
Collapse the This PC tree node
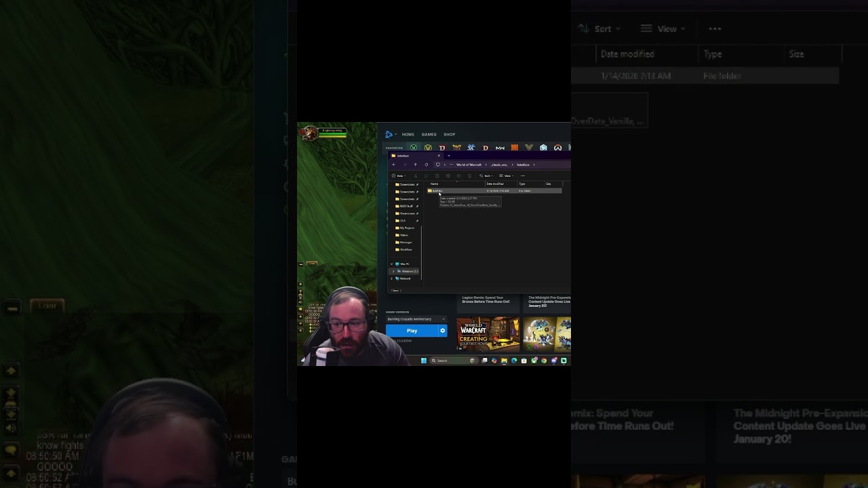392,264
